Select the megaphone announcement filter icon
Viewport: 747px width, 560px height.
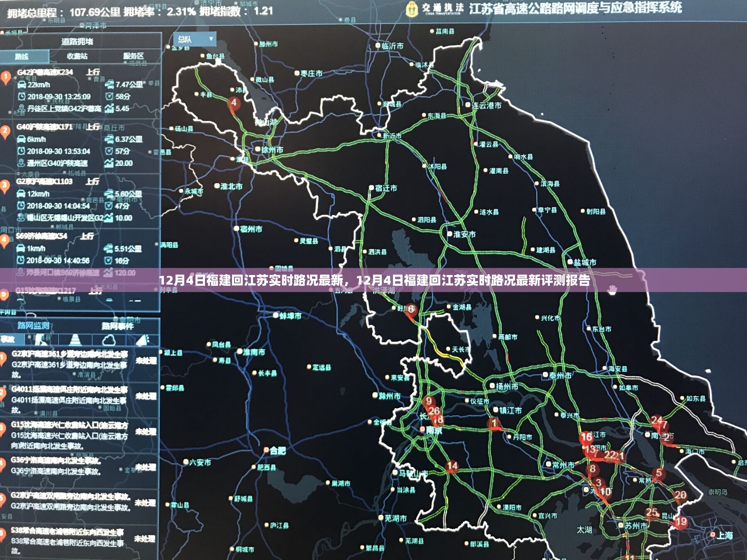click(x=142, y=340)
